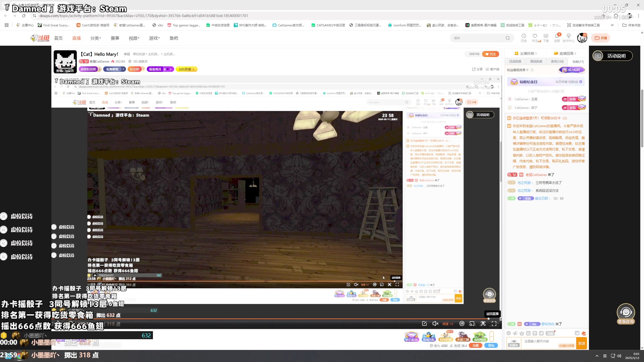This screenshot has height=362, width=644.
Task: Click the crown icon in chat toolbar
Action: pyautogui.click(x=522, y=333)
